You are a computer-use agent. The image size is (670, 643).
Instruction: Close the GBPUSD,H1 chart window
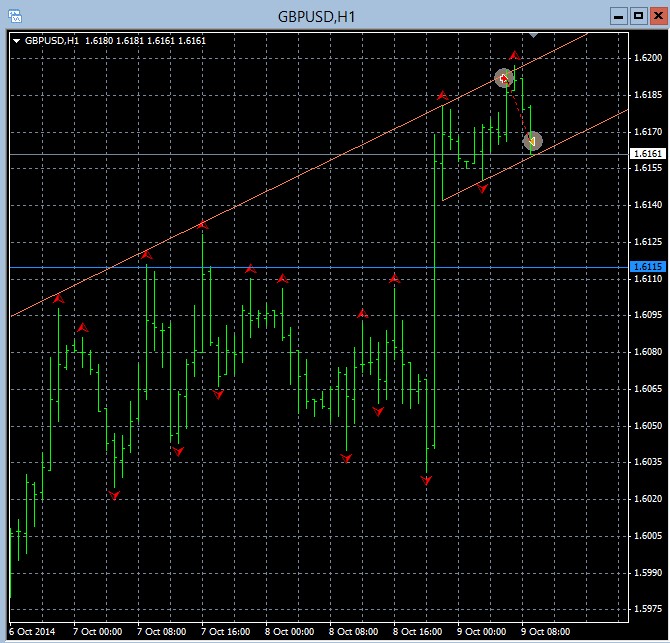(x=658, y=17)
